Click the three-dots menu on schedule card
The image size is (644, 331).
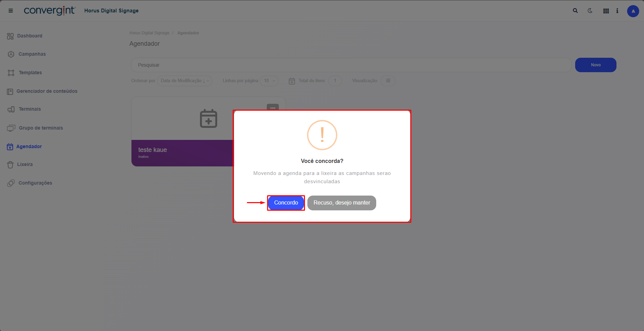pyautogui.click(x=273, y=107)
